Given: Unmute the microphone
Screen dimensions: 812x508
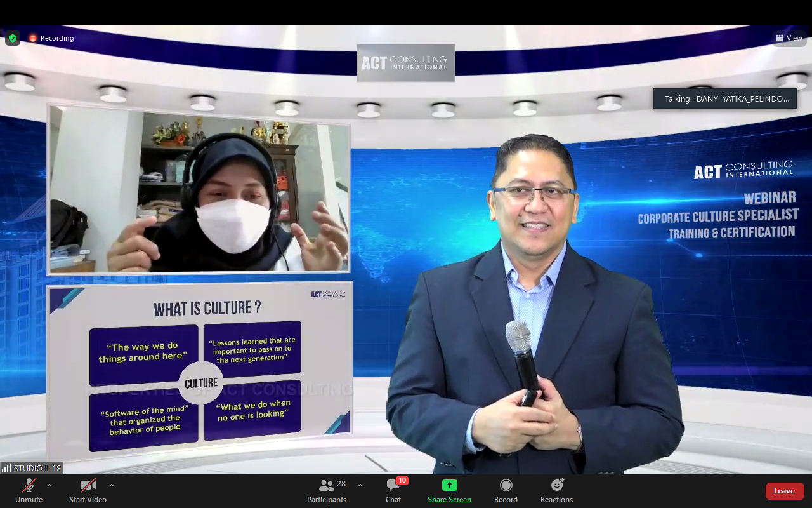Looking at the screenshot, I should point(29,490).
